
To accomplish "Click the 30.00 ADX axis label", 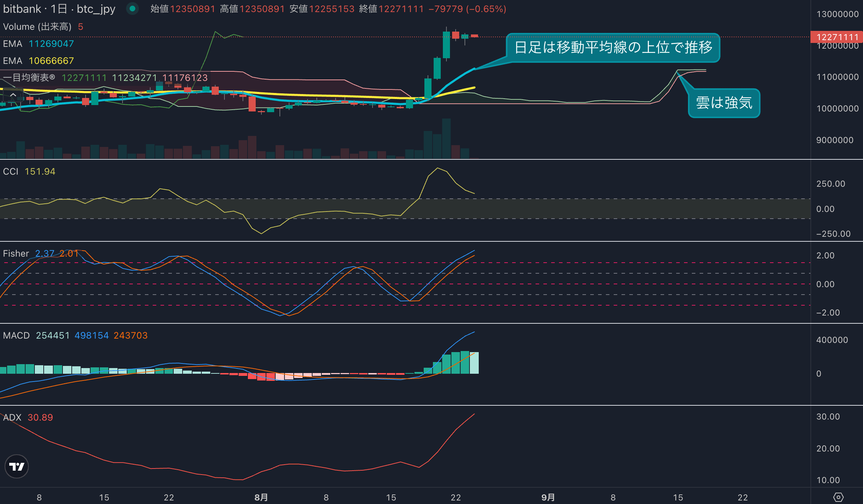I will [x=828, y=417].
